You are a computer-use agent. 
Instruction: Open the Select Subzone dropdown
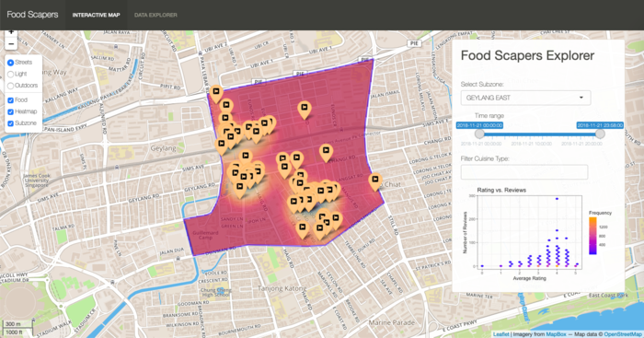pyautogui.click(x=525, y=98)
